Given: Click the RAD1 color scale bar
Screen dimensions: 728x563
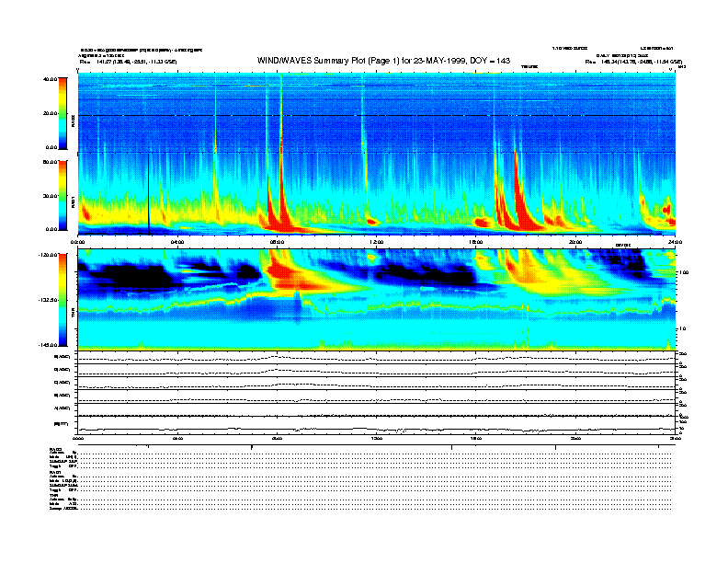Looking at the screenshot, I should pos(63,195).
